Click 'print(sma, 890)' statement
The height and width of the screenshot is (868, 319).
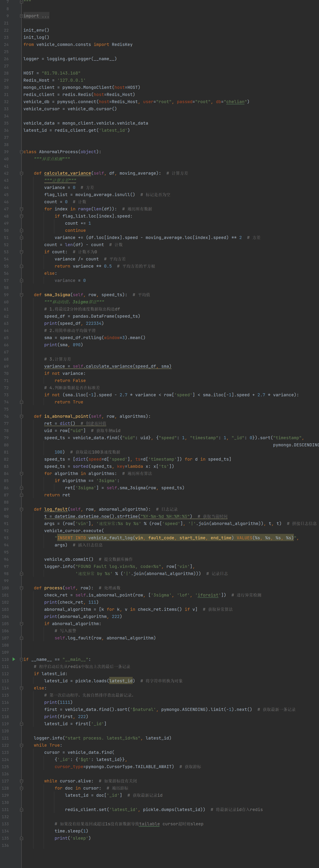(x=64, y=345)
